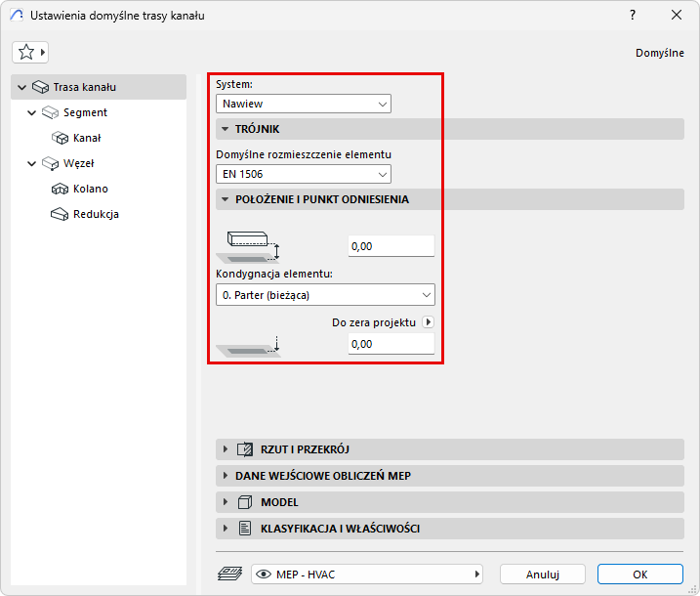
Task: Click the layer stack icon
Action: (229, 575)
